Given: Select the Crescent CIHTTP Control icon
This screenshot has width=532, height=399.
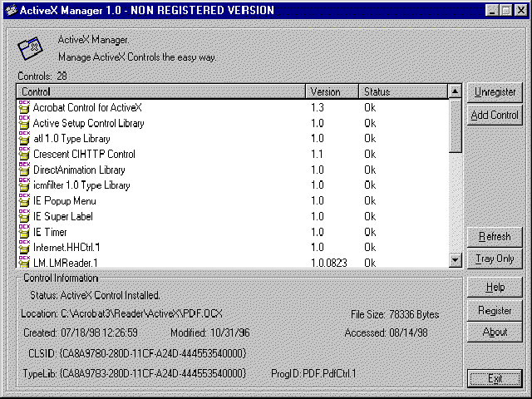Looking at the screenshot, I should [x=23, y=154].
